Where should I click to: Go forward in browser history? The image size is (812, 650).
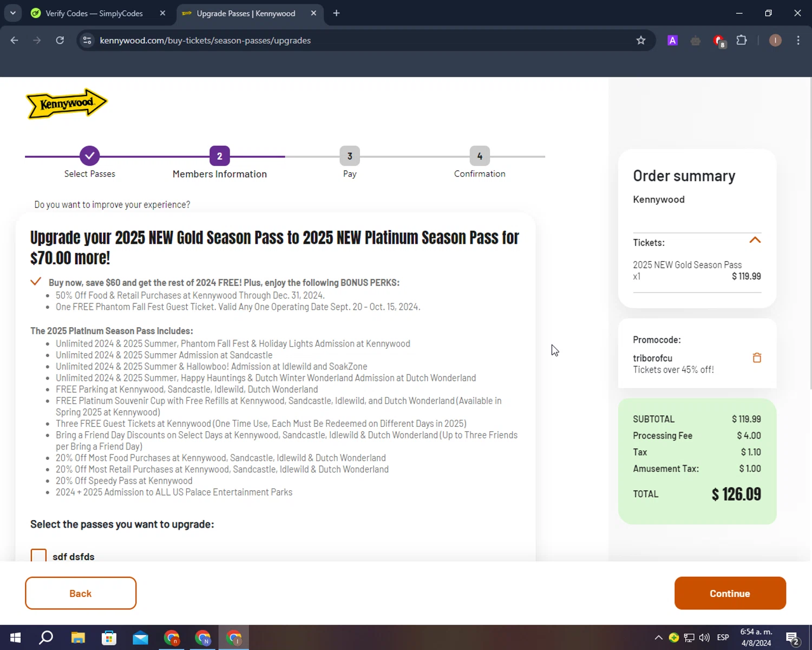[x=37, y=40]
